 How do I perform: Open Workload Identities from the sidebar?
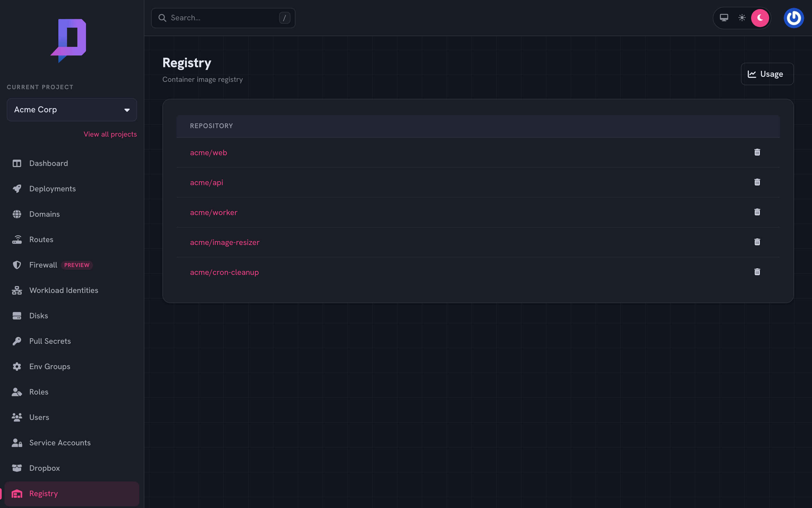pyautogui.click(x=71, y=290)
